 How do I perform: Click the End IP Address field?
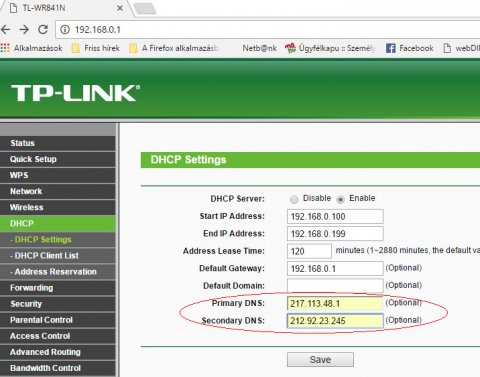[335, 234]
